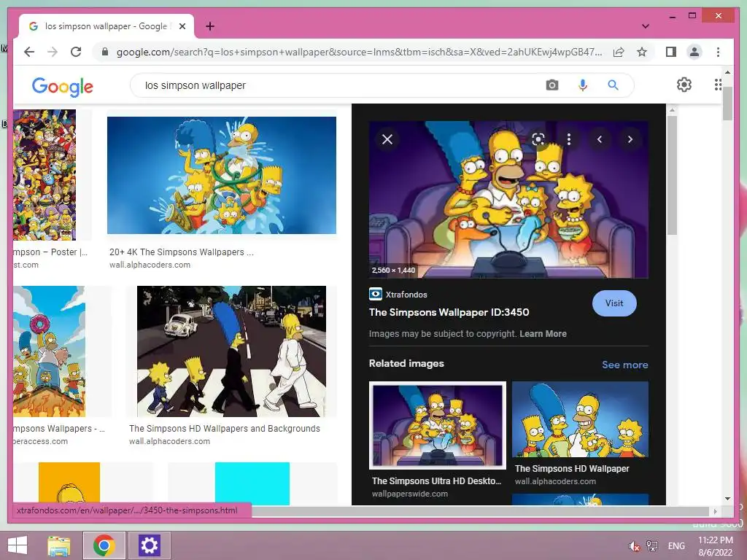Click the address bar URL

point(359,52)
